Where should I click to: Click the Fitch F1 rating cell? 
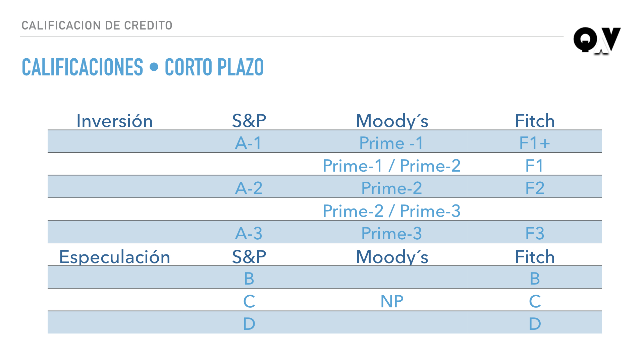pos(534,166)
